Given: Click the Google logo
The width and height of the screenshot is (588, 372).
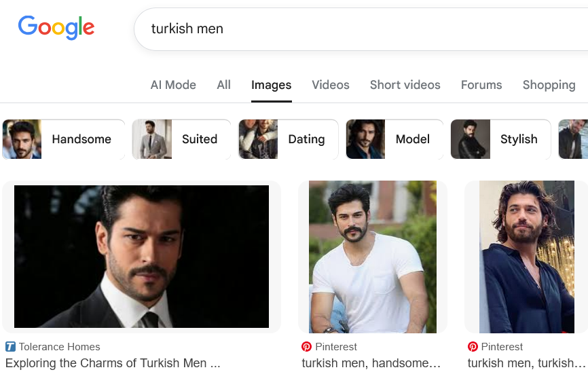Looking at the screenshot, I should click(x=56, y=28).
